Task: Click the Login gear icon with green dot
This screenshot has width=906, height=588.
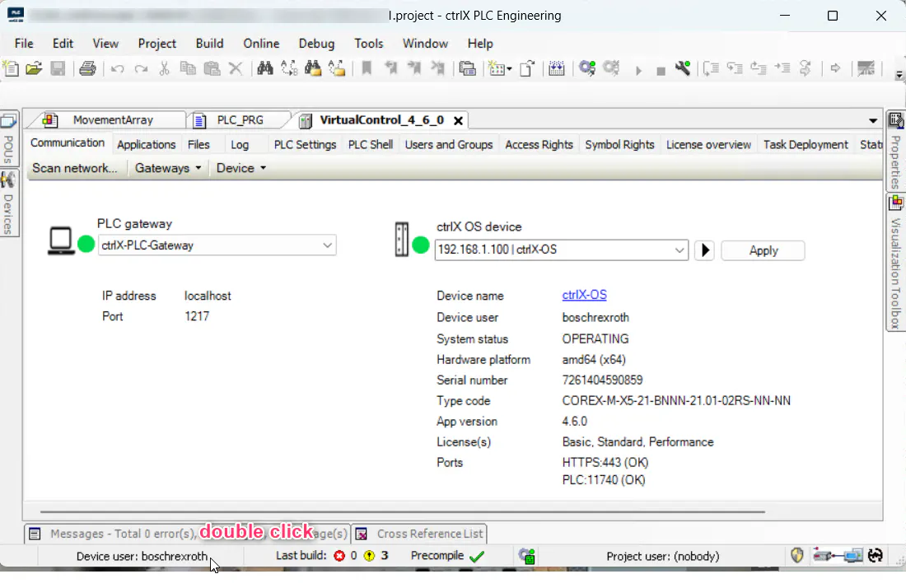Action: point(587,68)
